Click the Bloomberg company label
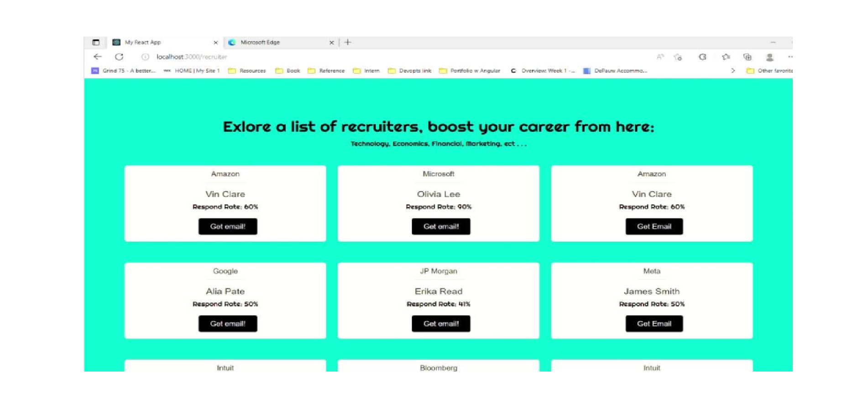The height and width of the screenshot is (419, 868). pyautogui.click(x=439, y=368)
